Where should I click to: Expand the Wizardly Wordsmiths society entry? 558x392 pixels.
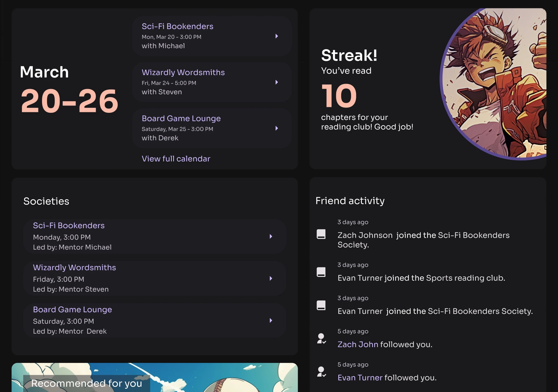click(x=271, y=278)
